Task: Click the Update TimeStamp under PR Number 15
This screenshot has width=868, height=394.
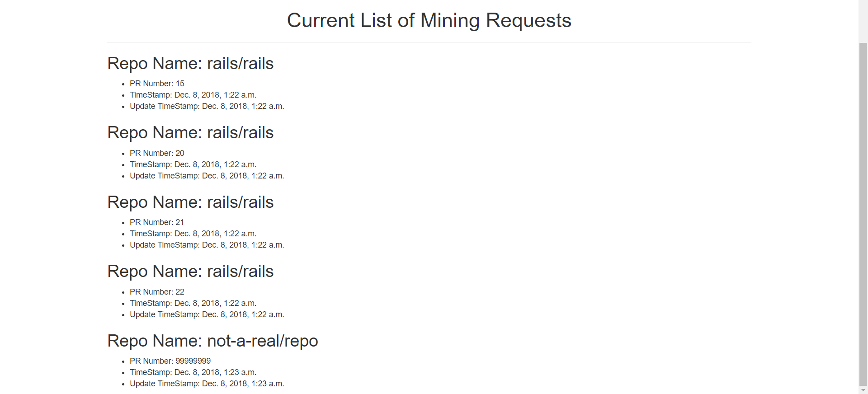Action: coord(207,106)
